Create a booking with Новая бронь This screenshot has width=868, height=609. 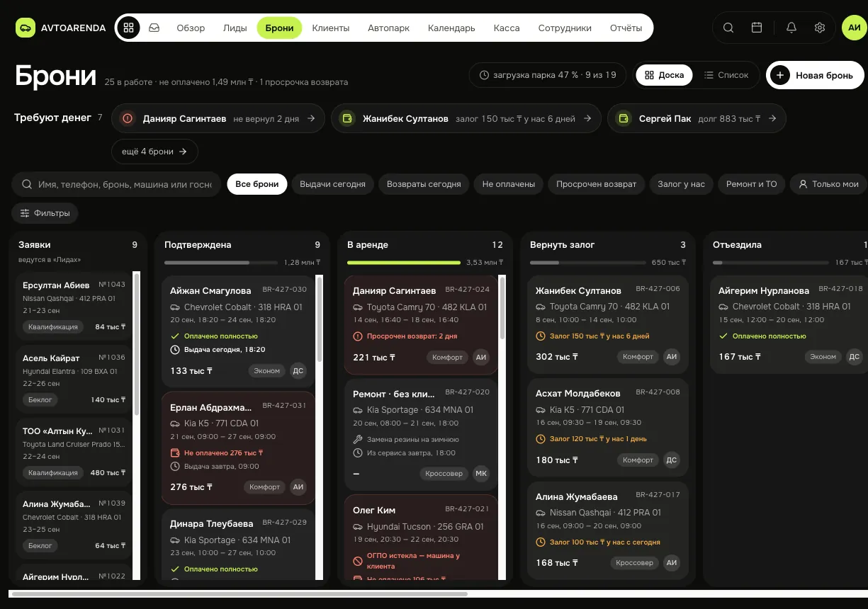[815, 75]
